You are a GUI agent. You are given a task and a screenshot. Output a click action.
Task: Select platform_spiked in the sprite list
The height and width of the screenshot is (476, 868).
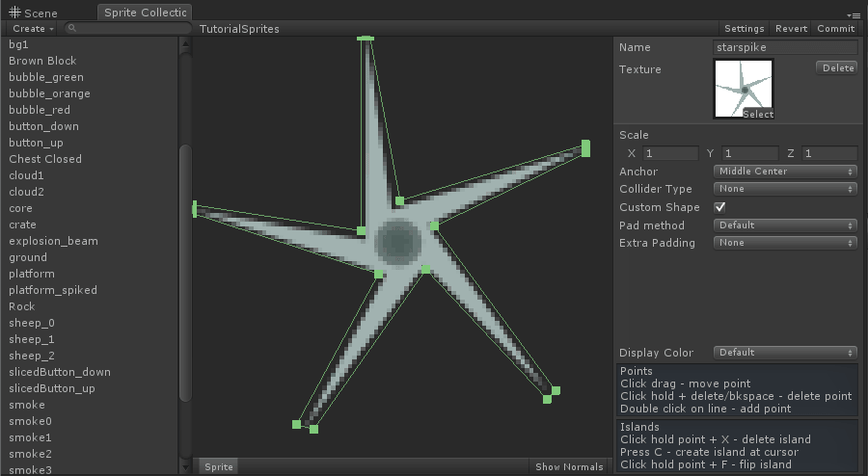[53, 290]
